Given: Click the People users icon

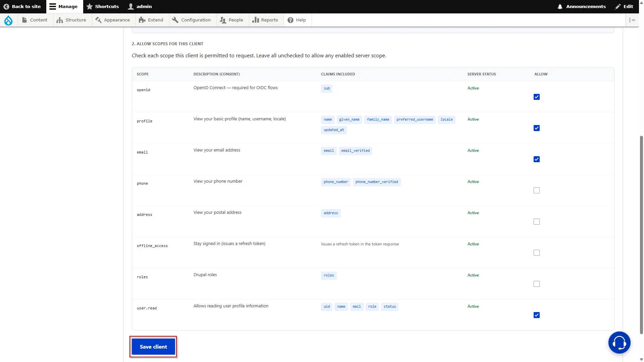Looking at the screenshot, I should (x=223, y=20).
